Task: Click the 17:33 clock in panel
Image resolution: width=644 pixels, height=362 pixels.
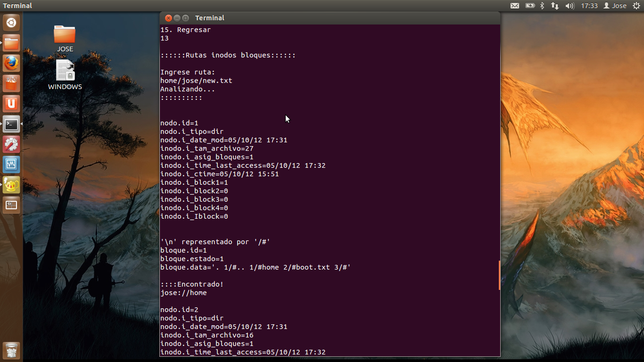Action: [589, 6]
